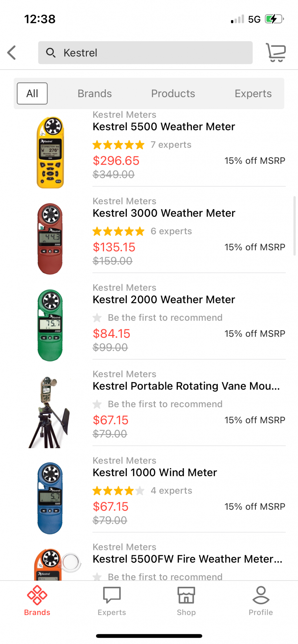Tap the star rating of Kestrel 5500
This screenshot has height=644, width=298.
pyautogui.click(x=118, y=145)
